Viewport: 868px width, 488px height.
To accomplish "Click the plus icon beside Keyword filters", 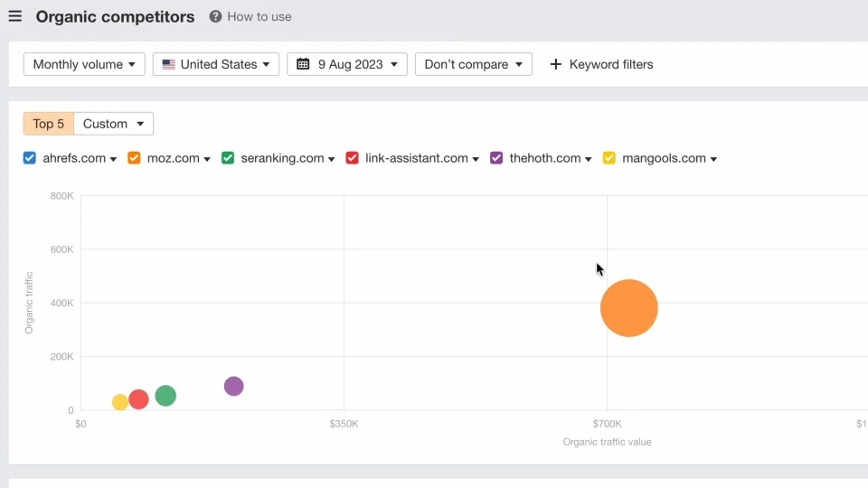I will (556, 64).
